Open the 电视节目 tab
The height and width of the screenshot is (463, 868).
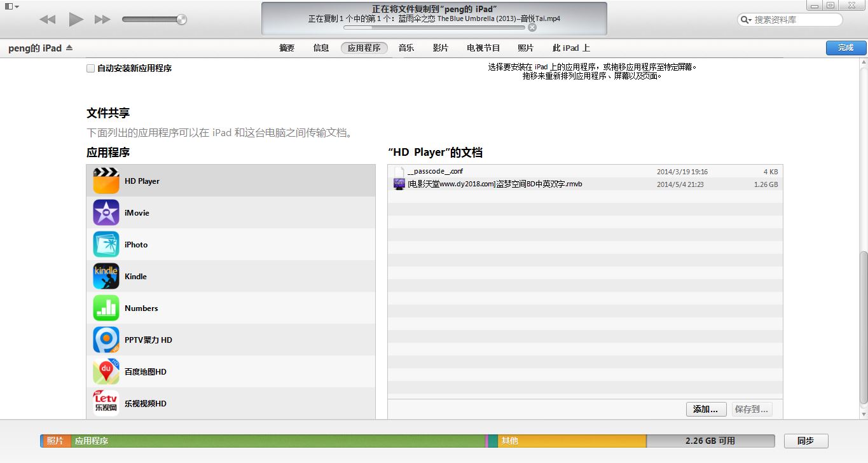point(483,48)
